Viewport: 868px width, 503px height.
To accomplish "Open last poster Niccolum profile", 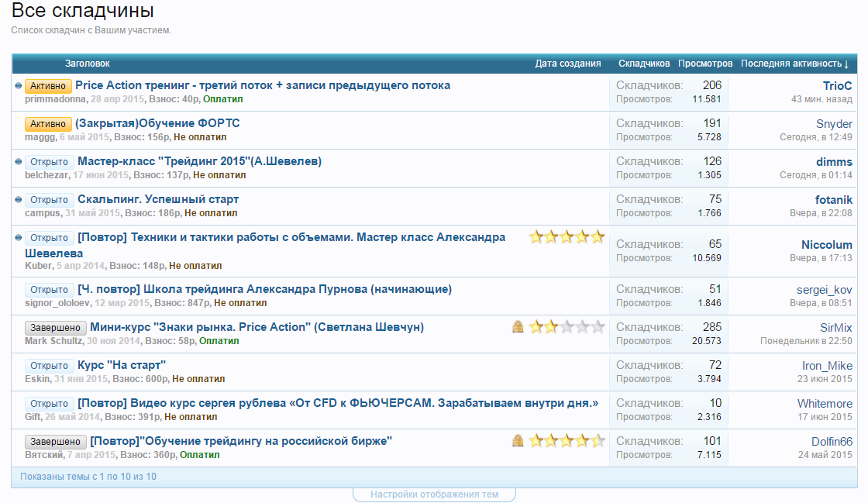I will pyautogui.click(x=826, y=245).
